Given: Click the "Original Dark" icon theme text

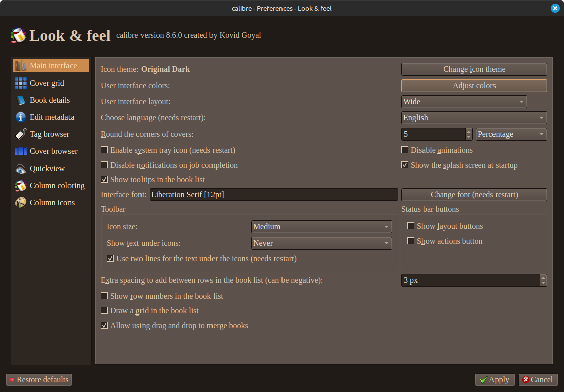Looking at the screenshot, I should coord(166,69).
